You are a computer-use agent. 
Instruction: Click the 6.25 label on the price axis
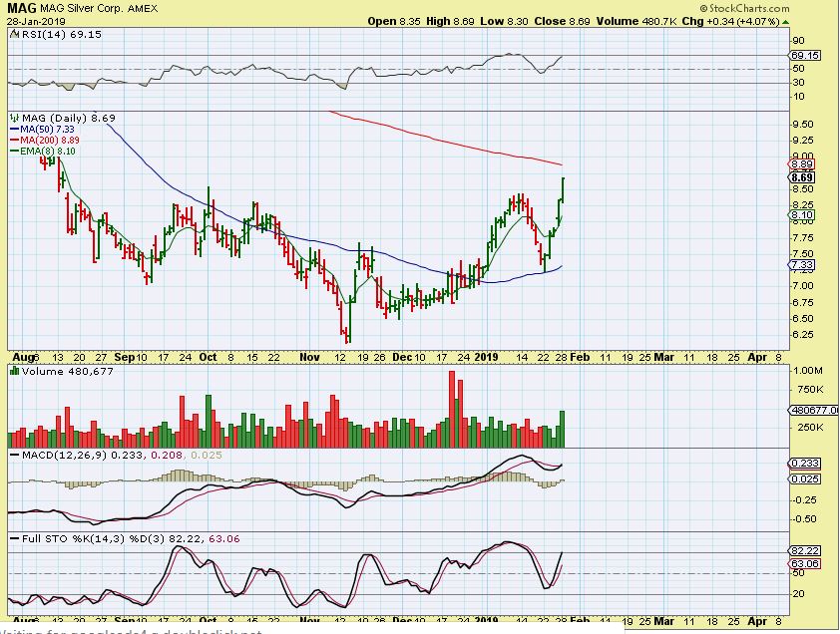point(802,335)
